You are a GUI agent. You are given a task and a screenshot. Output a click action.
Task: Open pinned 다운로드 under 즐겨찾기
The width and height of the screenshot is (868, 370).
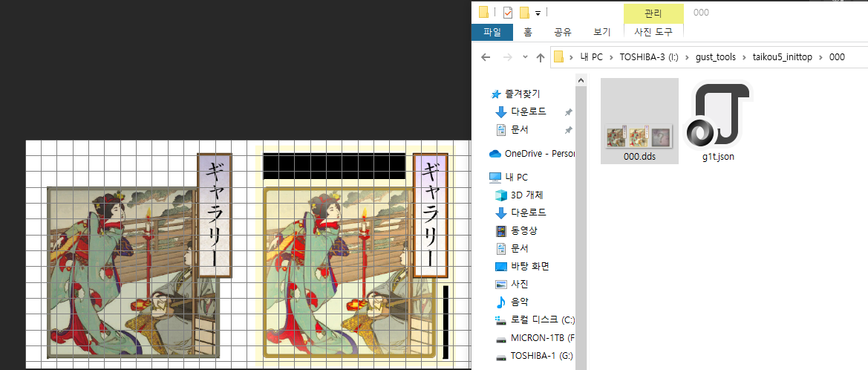tap(528, 112)
